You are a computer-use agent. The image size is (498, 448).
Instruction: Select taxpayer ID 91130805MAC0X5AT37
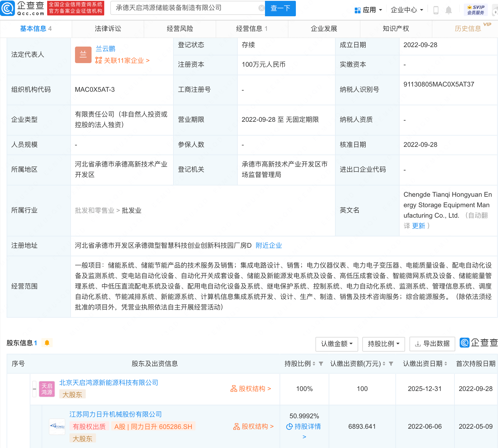click(x=439, y=84)
